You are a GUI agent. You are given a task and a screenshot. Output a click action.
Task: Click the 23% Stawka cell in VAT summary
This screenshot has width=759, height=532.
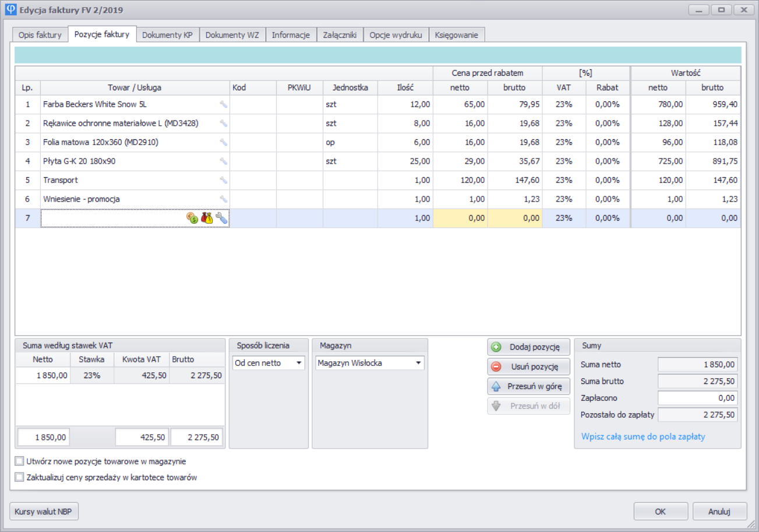91,376
